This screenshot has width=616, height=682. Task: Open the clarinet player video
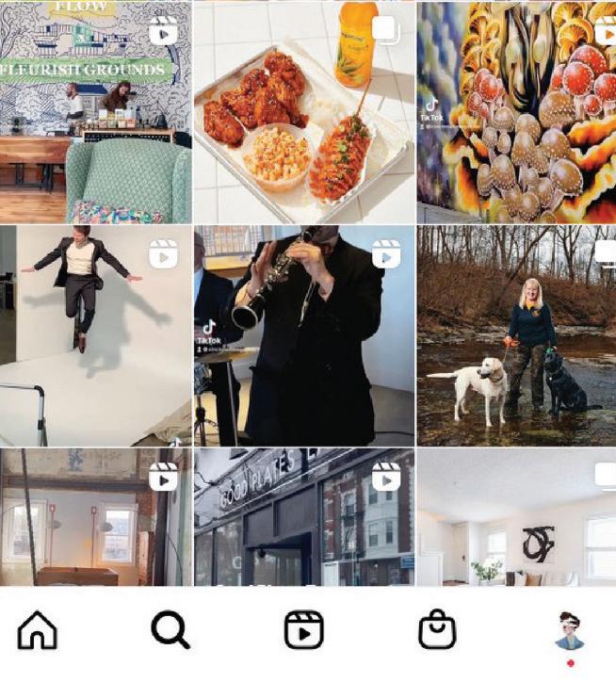coord(304,335)
